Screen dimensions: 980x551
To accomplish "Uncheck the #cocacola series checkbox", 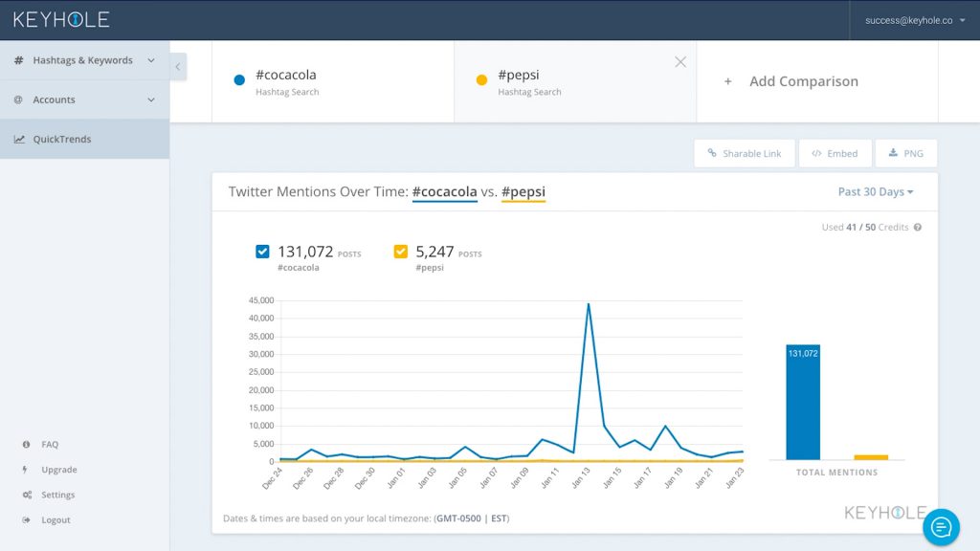I will coord(262,252).
